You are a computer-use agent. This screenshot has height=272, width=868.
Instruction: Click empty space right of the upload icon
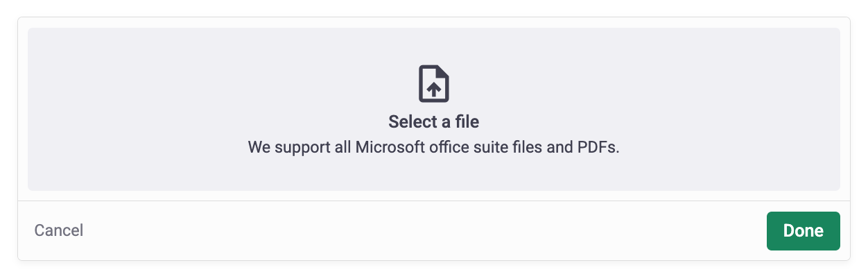645,84
